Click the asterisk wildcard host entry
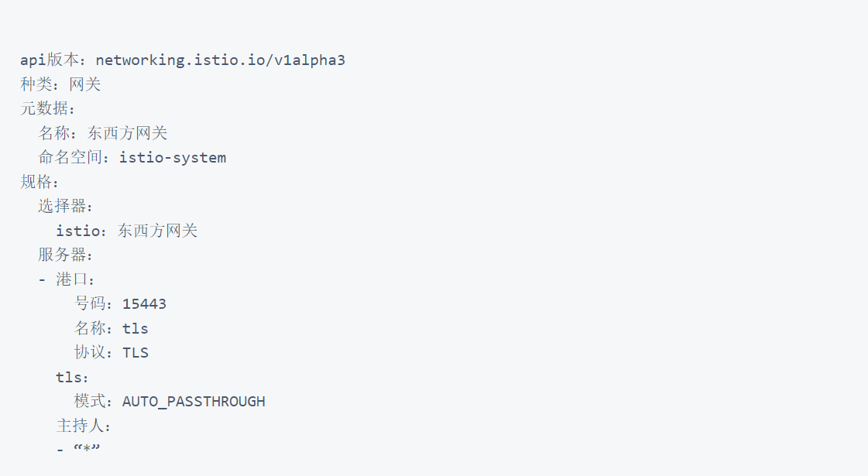Screen dimensions: 868x476 87,450
